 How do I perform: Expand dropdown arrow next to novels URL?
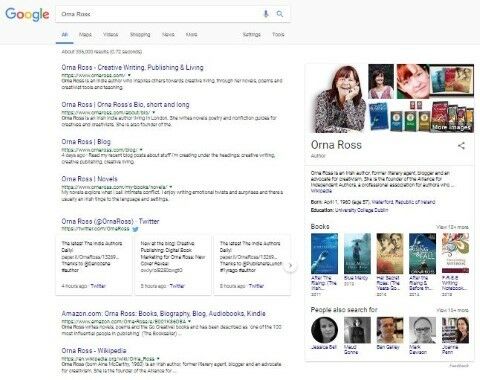click(171, 187)
